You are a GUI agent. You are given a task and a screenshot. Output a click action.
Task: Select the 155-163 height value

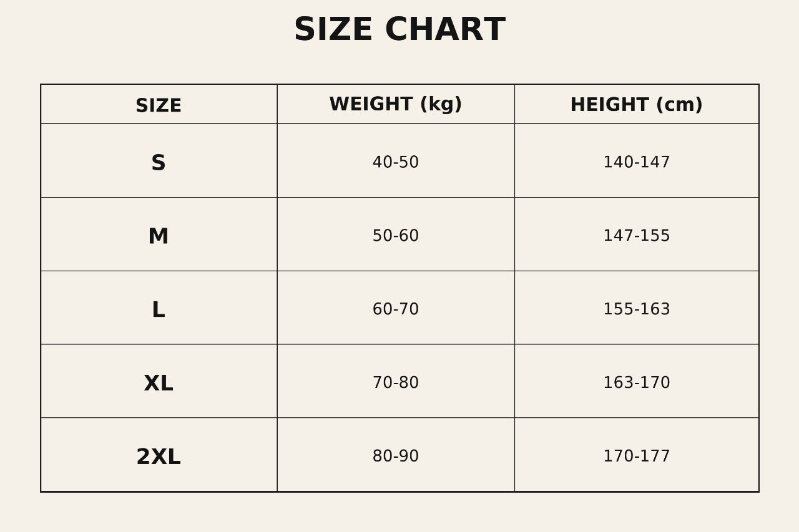636,310
